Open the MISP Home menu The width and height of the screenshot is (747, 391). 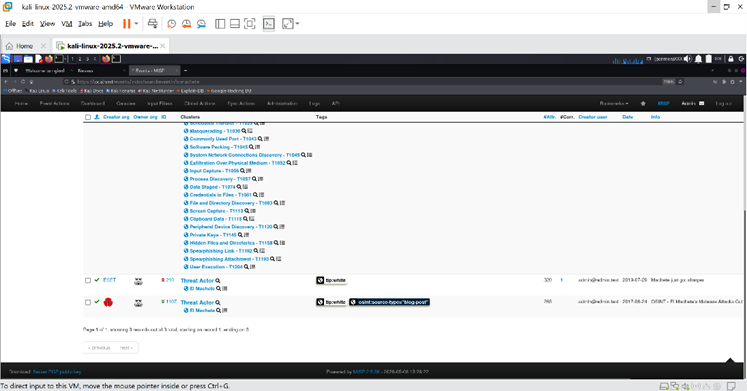21,103
